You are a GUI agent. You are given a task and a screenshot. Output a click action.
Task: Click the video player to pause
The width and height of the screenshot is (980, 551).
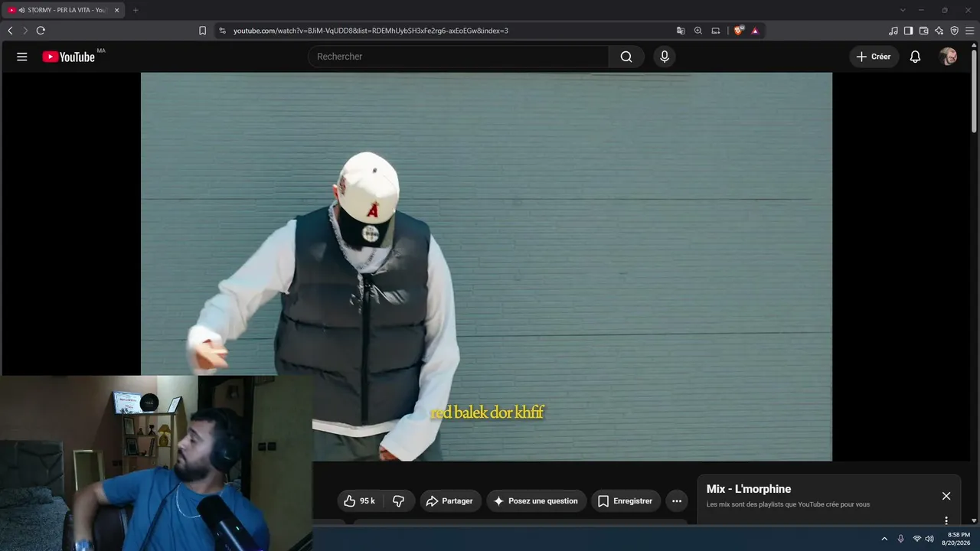486,266
